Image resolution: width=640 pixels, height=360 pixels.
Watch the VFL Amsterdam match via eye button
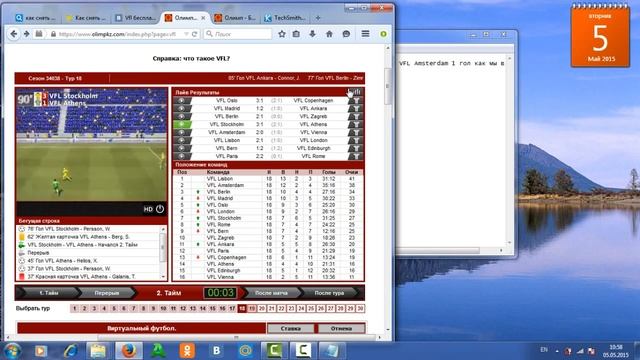pyautogui.click(x=182, y=132)
